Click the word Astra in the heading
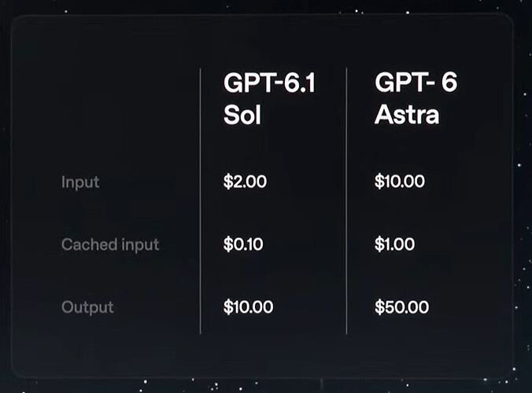 pyautogui.click(x=407, y=115)
